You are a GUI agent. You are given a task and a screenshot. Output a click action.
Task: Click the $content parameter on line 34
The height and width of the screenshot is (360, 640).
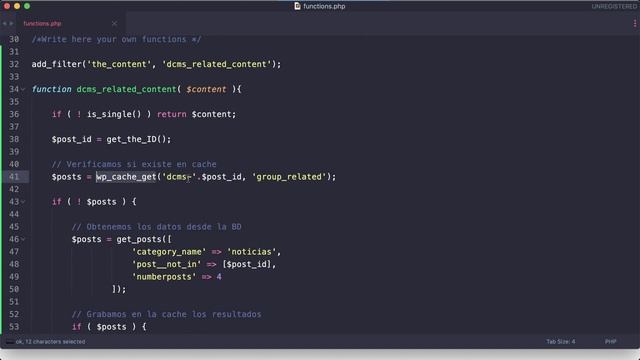tap(206, 89)
